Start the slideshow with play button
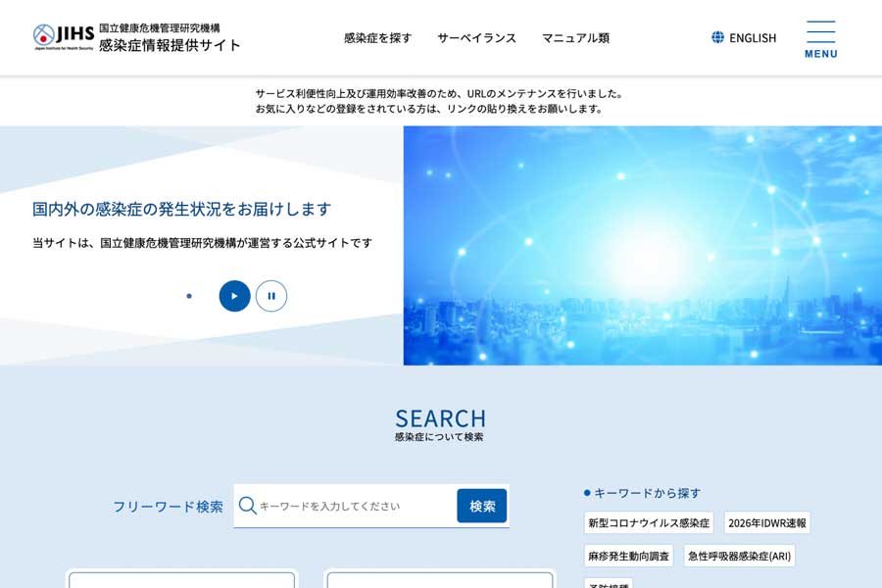This screenshot has width=882, height=588. pyautogui.click(x=234, y=296)
